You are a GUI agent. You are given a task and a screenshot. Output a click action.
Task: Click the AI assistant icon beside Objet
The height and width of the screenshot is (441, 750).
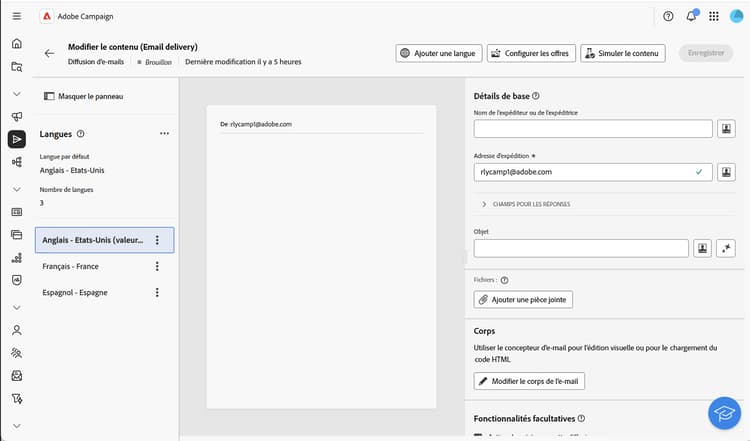click(x=727, y=248)
